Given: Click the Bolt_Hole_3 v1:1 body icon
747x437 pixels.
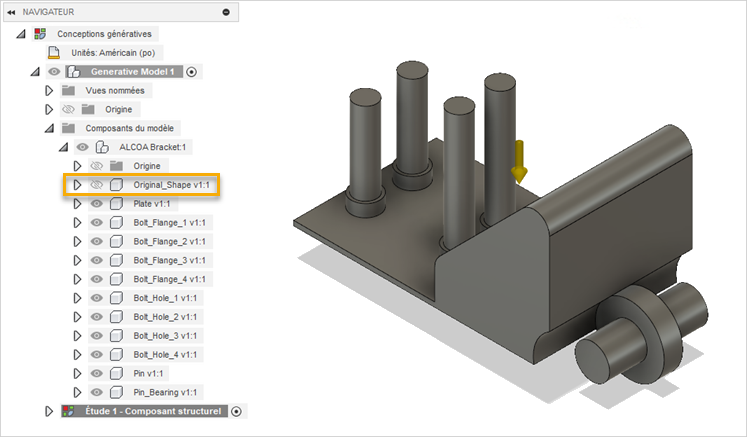Looking at the screenshot, I should click(116, 335).
